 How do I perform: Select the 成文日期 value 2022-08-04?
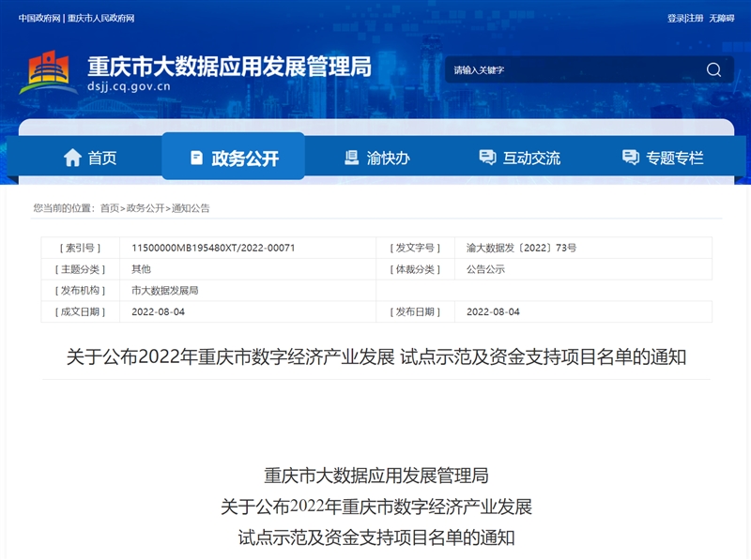click(x=158, y=311)
